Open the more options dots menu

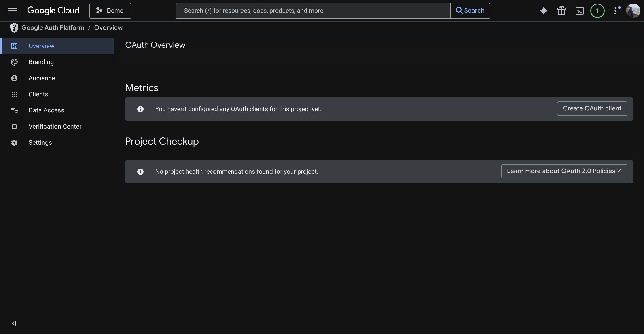(x=616, y=11)
